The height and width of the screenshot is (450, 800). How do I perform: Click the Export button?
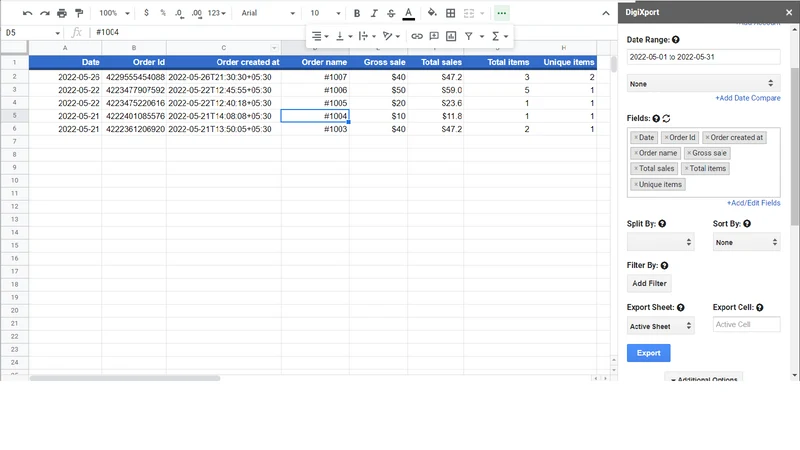tap(648, 353)
